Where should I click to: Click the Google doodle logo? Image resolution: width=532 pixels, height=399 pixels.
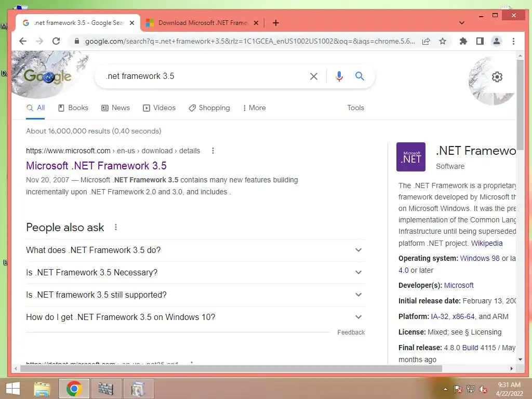[x=47, y=76]
